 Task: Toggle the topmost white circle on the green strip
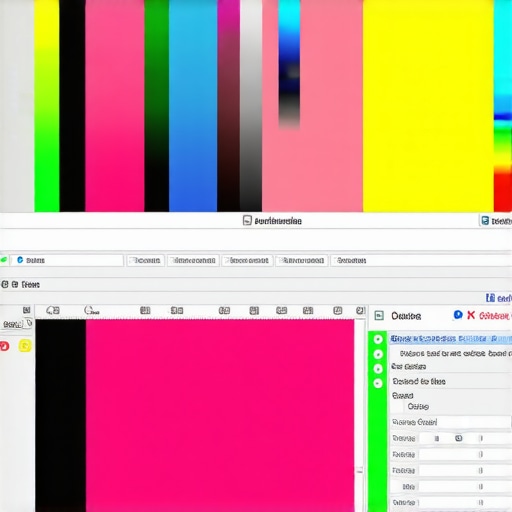378,339
